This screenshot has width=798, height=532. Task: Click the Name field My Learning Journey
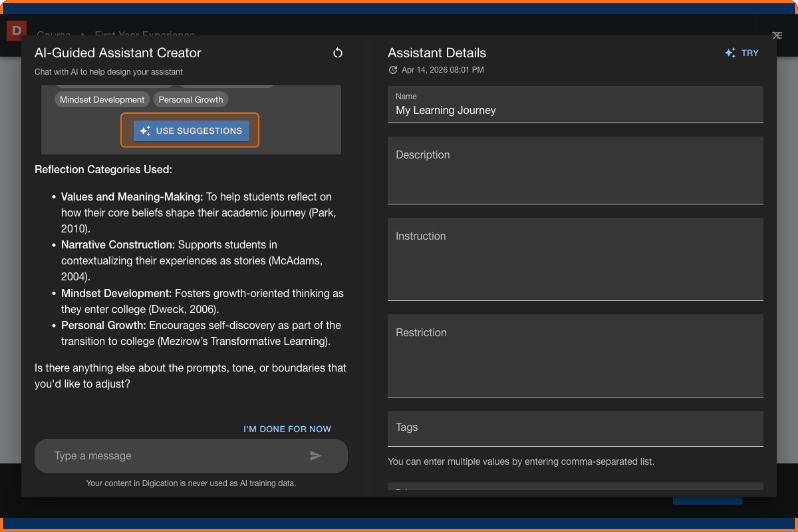[575, 104]
